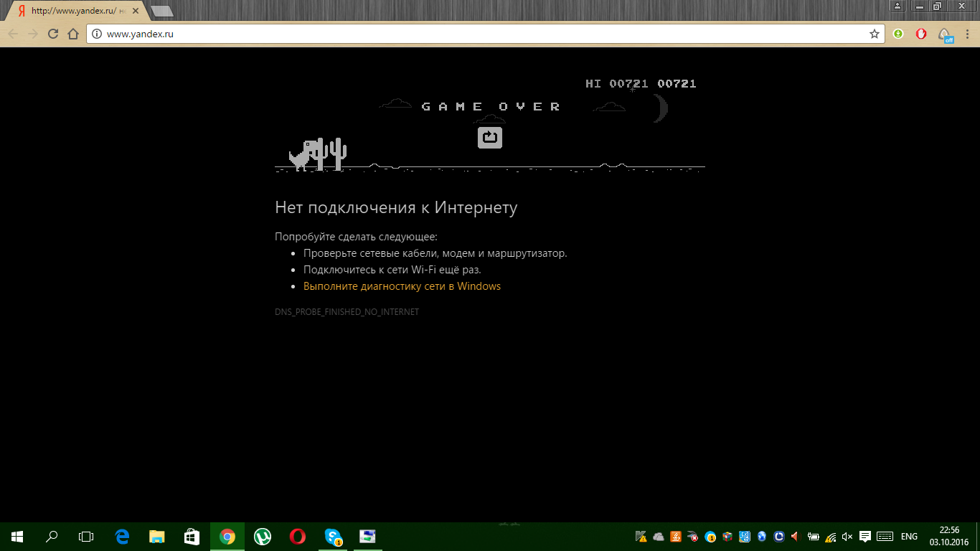The height and width of the screenshot is (551, 980).
Task: Open the OneDrive cloud tray icon
Action: point(659,536)
